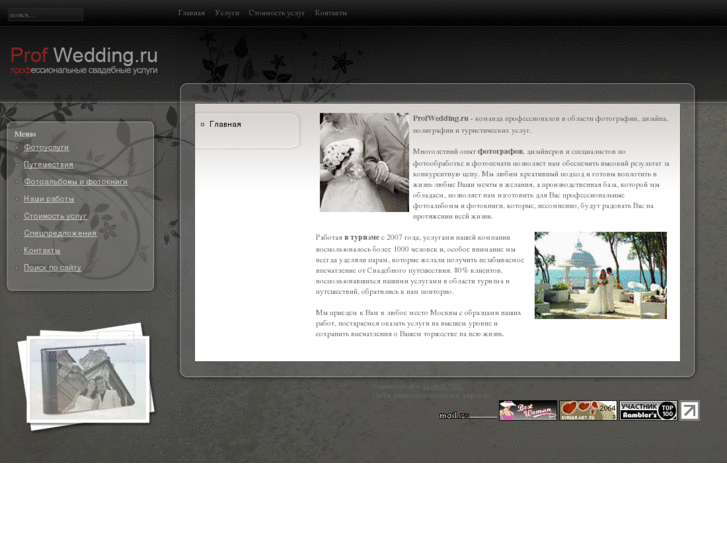Click the Best Woman banner
Screen dimensions: 727x545
point(528,410)
